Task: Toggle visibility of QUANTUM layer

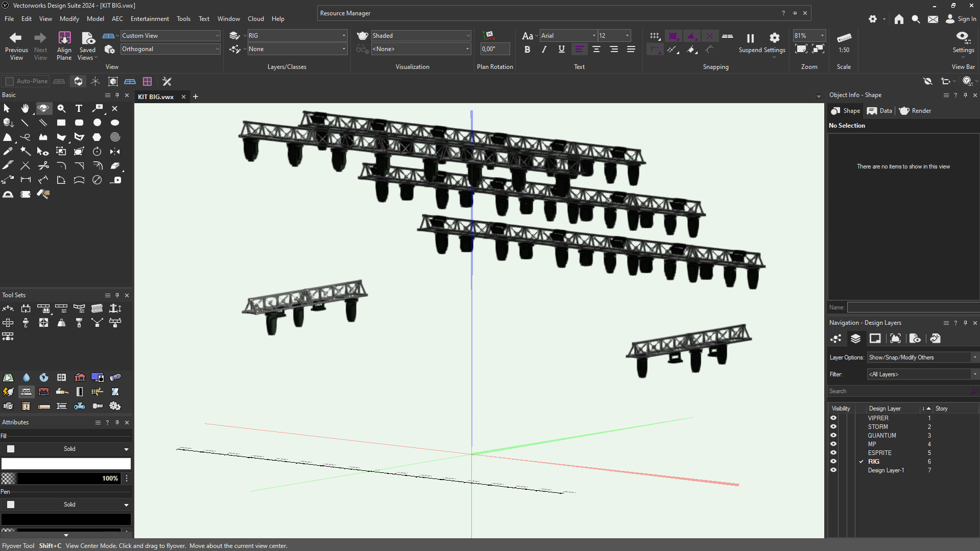Action: point(833,436)
